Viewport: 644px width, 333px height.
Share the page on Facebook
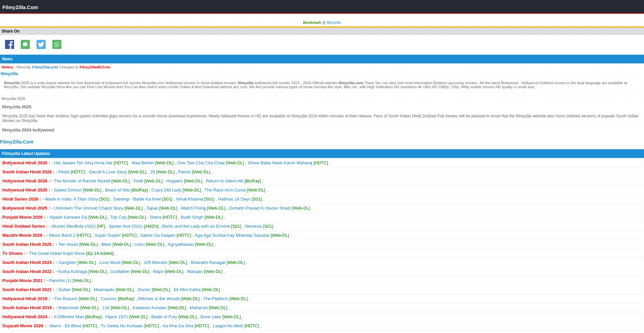pos(9,45)
